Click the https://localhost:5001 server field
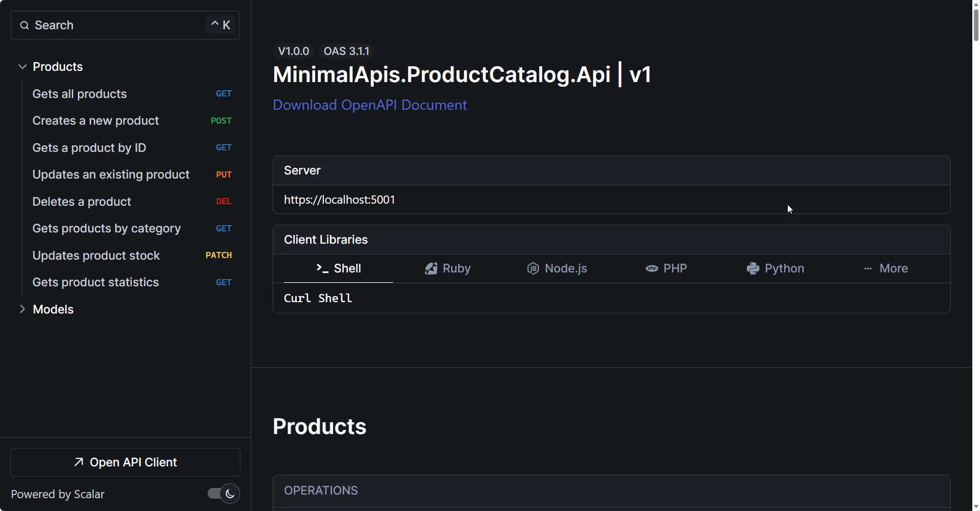This screenshot has width=980, height=511. [x=340, y=200]
